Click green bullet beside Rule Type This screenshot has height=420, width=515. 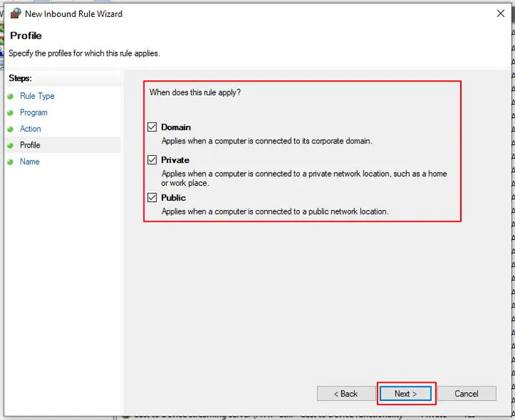(x=10, y=97)
